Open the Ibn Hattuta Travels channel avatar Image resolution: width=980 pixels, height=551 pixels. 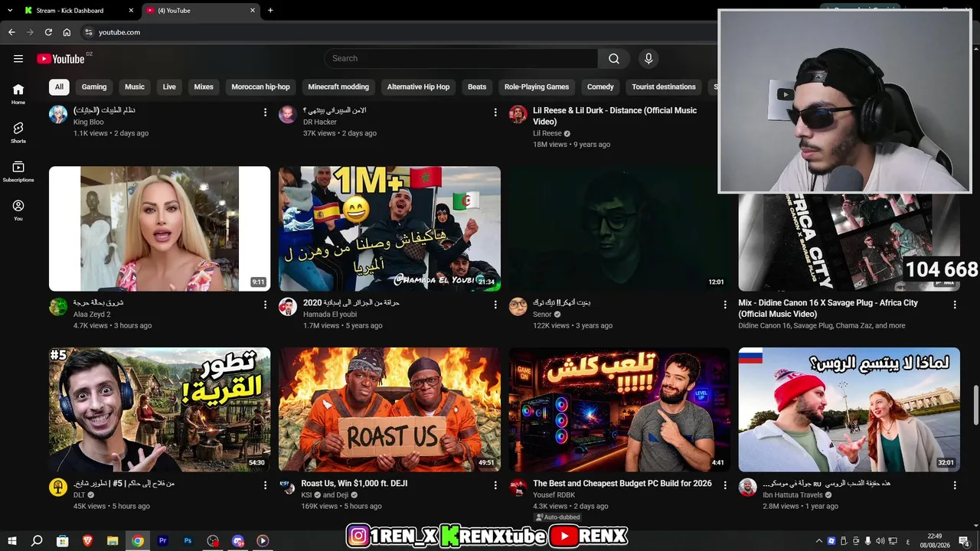click(x=748, y=487)
